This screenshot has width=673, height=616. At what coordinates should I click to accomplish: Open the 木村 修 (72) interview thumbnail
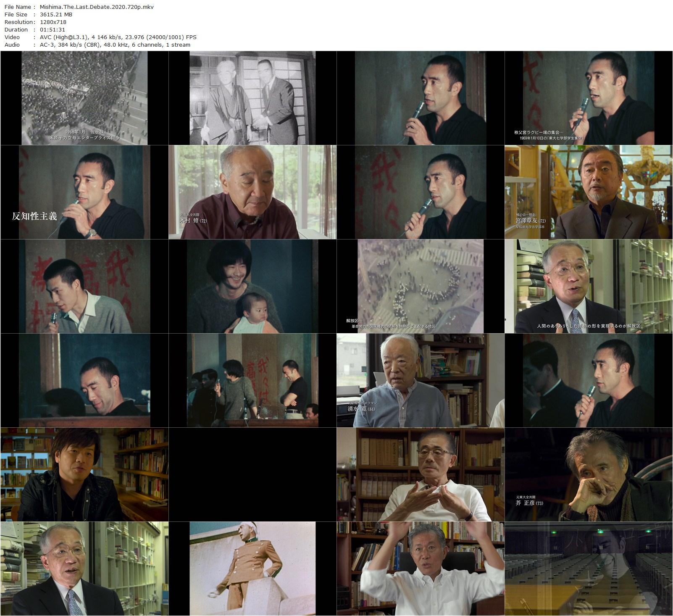[252, 192]
